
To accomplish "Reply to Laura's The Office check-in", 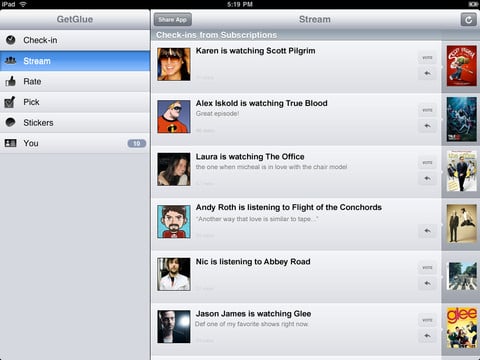I will pyautogui.click(x=427, y=178).
